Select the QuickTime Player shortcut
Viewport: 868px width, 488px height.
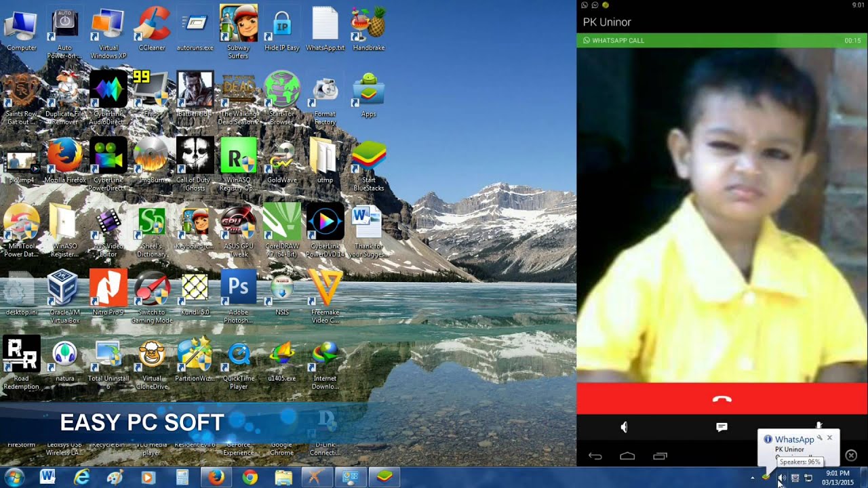(x=239, y=363)
